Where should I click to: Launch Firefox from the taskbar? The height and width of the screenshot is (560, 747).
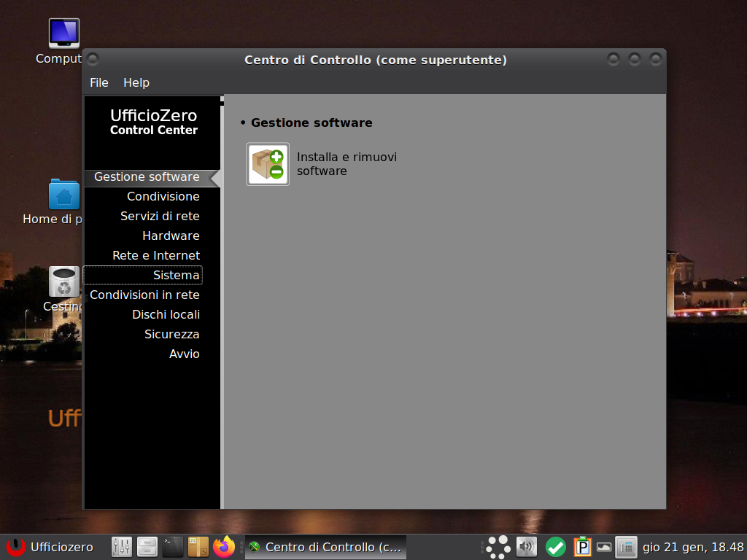click(x=224, y=547)
